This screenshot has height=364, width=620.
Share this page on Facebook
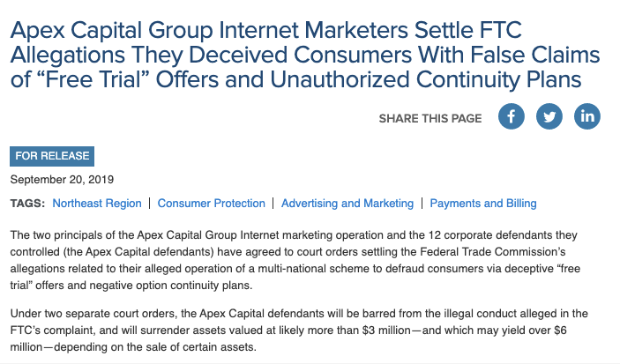pyautogui.click(x=512, y=116)
